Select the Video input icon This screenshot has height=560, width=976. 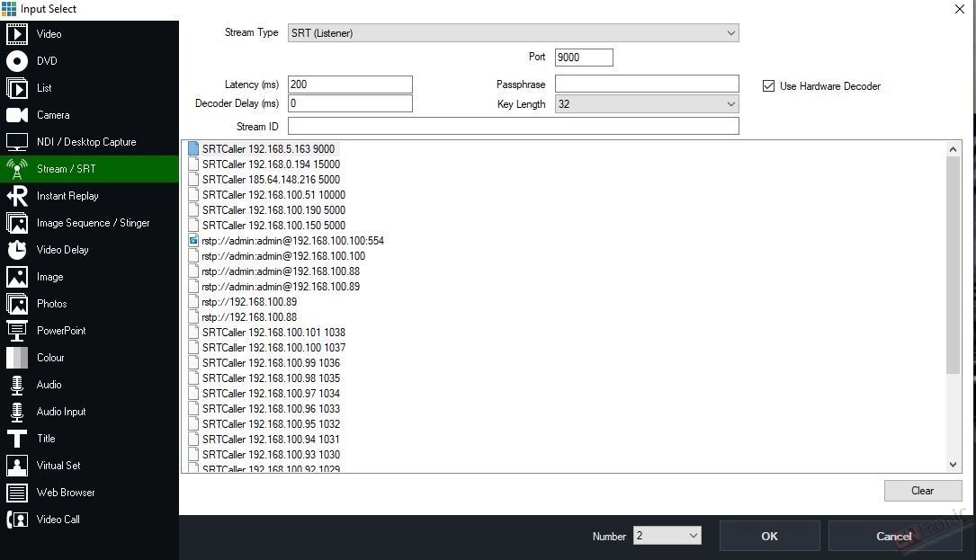17,33
